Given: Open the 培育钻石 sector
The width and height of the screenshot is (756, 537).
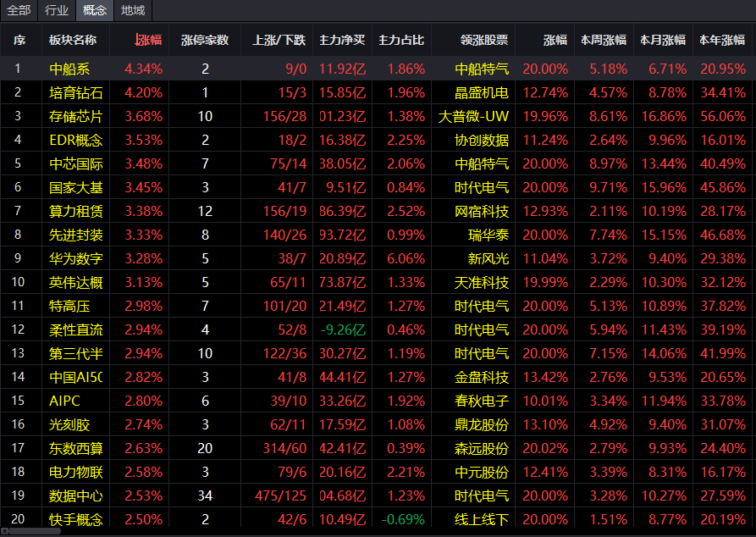Looking at the screenshot, I should click(75, 92).
